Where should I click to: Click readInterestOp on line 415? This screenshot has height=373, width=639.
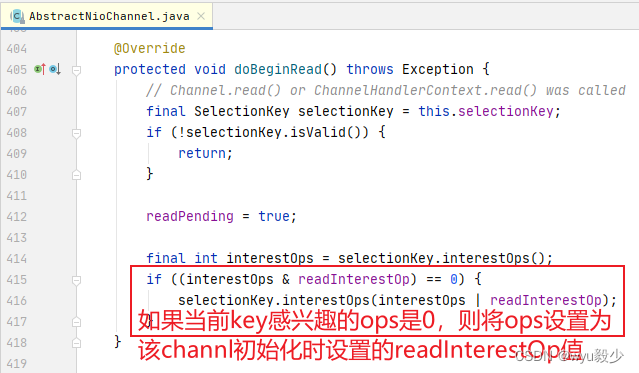point(354,279)
